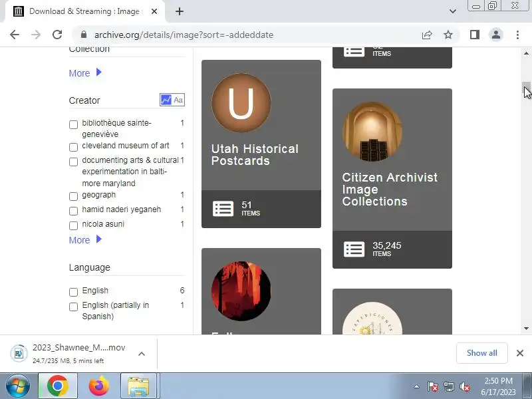532x399 pixels.
Task: Launch Firefox from the taskbar
Action: pos(98,386)
